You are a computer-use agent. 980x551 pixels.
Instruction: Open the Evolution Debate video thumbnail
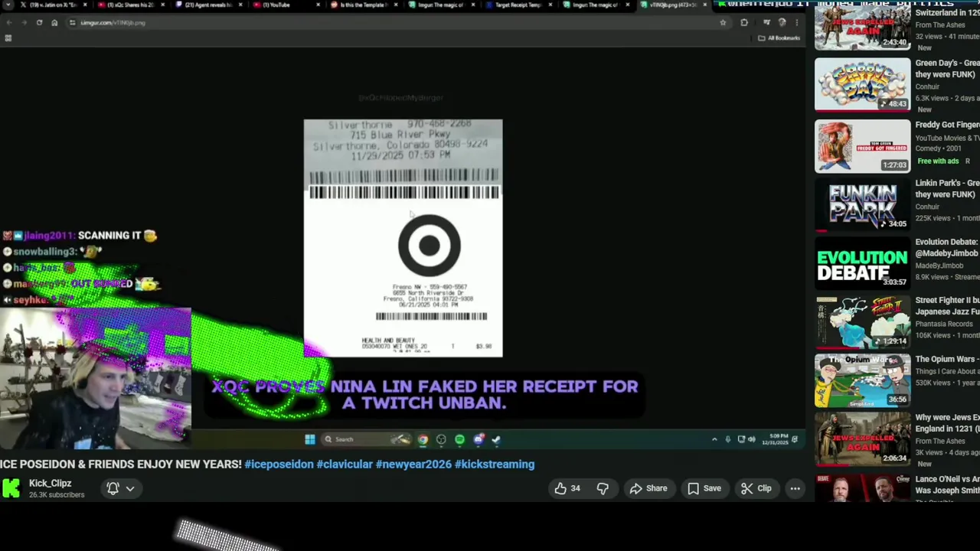(863, 264)
